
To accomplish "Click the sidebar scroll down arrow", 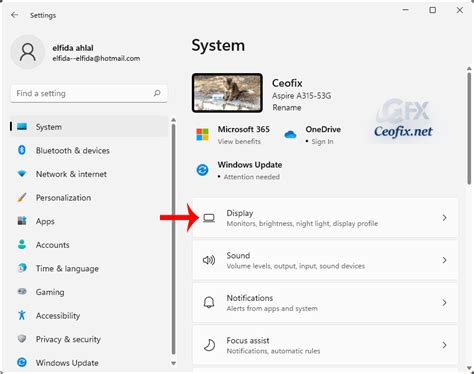I will coord(173,363).
